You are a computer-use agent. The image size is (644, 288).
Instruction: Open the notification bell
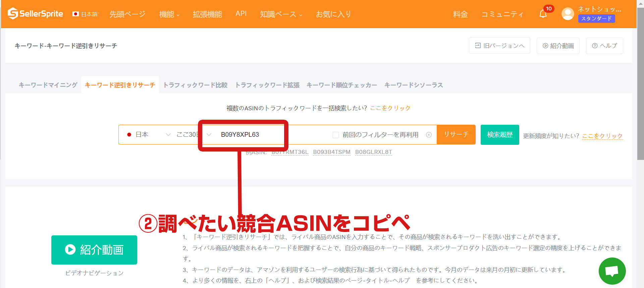543,14
